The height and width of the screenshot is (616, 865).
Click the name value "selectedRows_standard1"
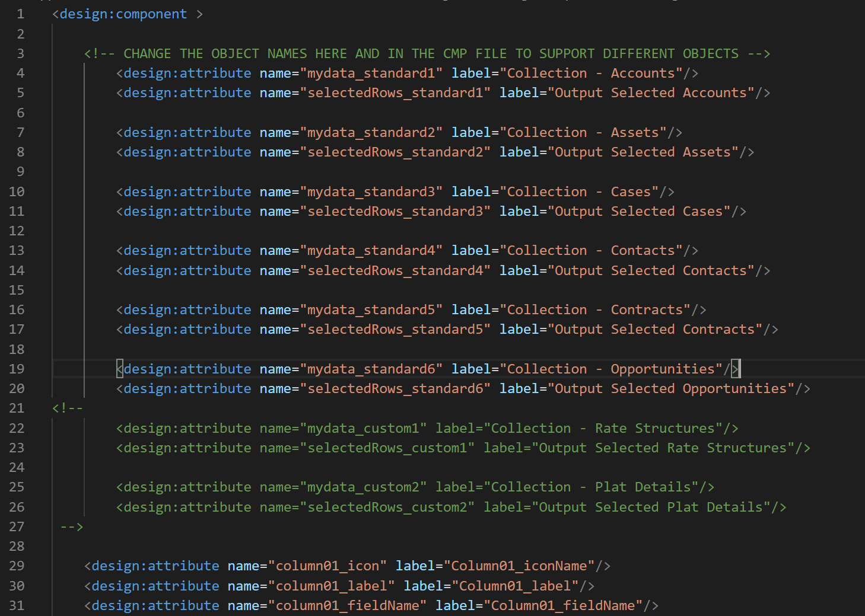pos(395,93)
